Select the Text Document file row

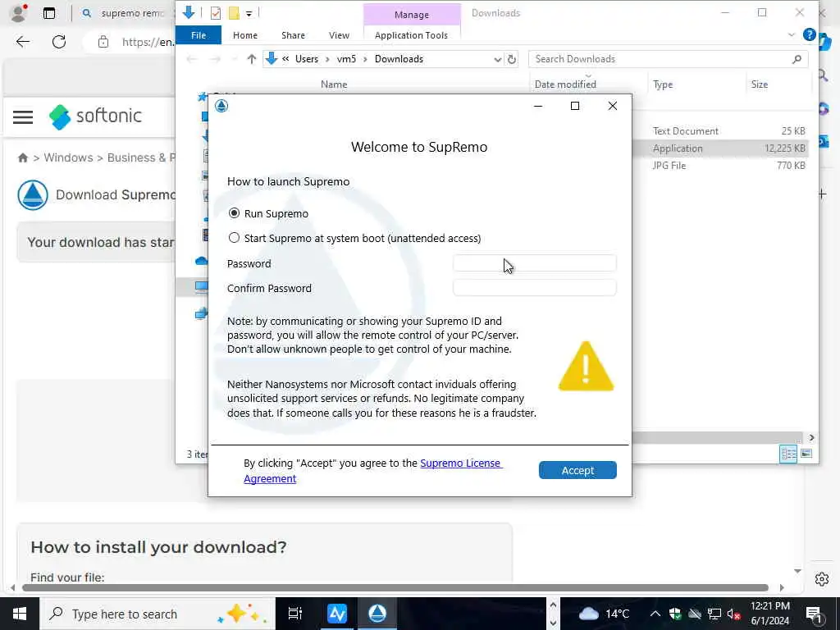(x=720, y=130)
